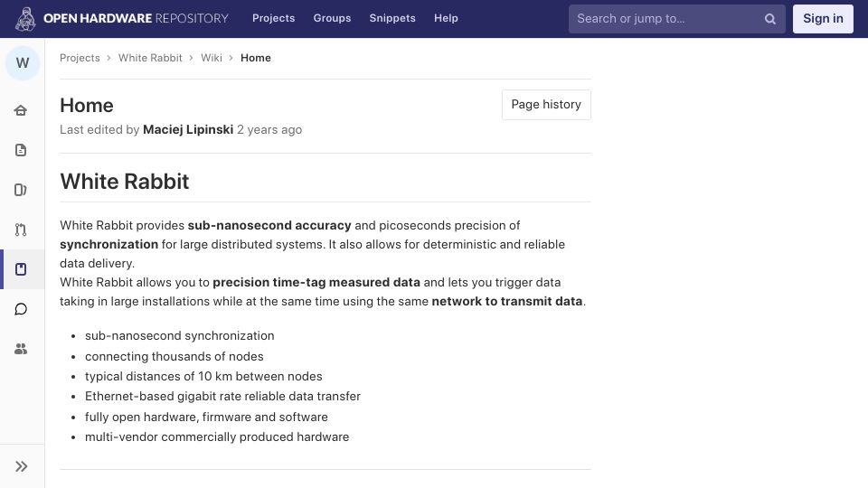The width and height of the screenshot is (868, 488).
Task: Open the Projects menu in top bar
Action: (273, 18)
